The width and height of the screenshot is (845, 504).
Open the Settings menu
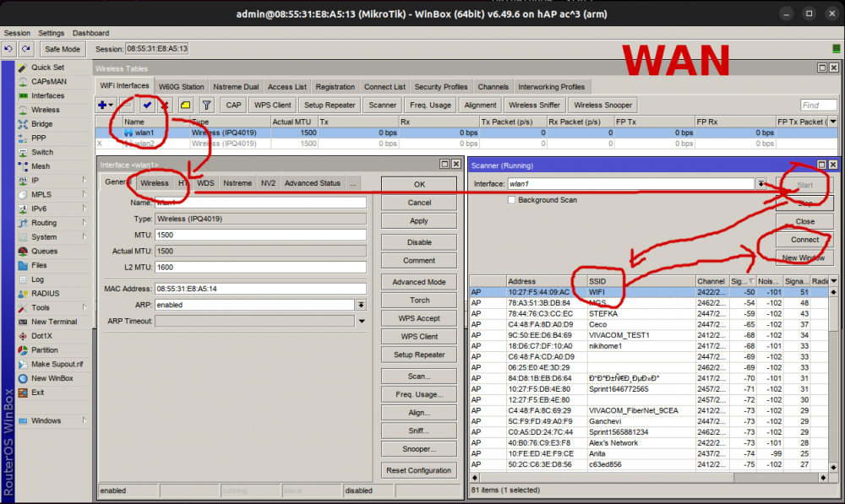51,33
